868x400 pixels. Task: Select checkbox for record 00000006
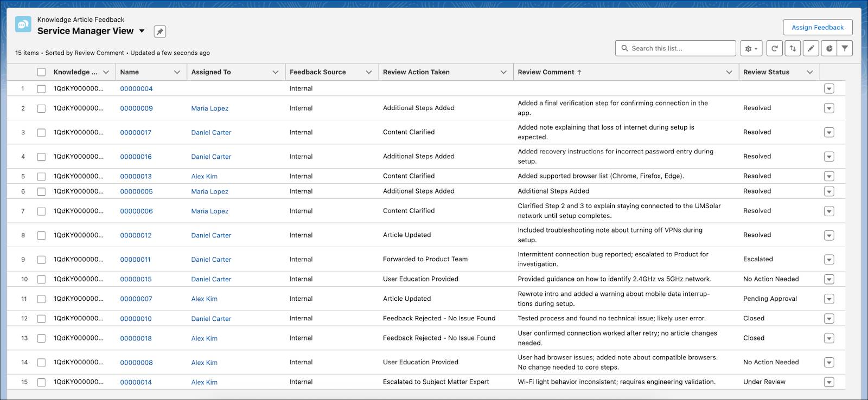41,211
